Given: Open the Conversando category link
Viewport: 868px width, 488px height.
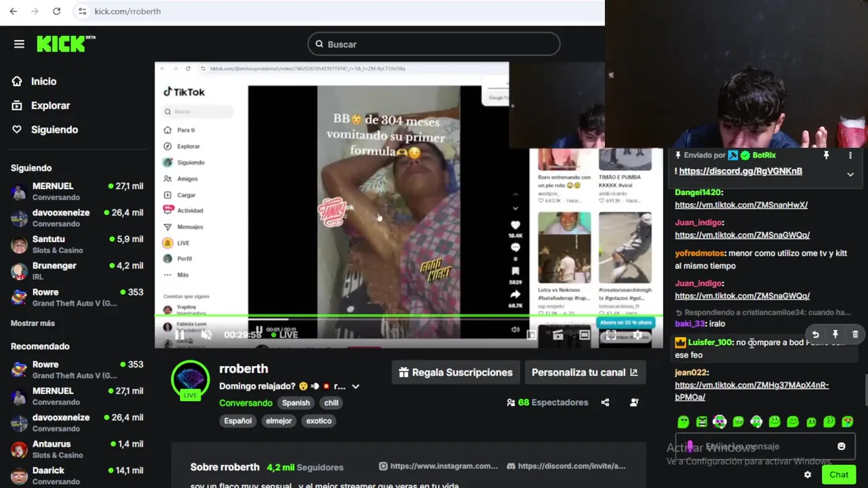Looking at the screenshot, I should point(245,403).
